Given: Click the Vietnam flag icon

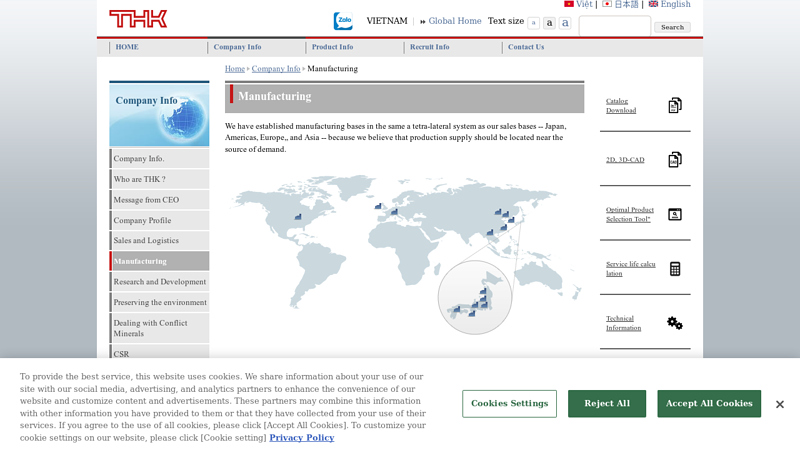Looking at the screenshot, I should click(568, 4).
